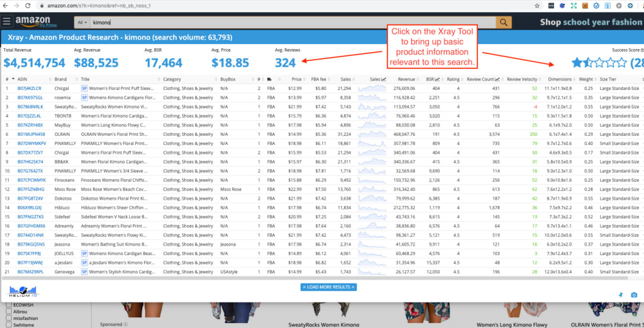Image resolution: width=644 pixels, height=328 pixels.
Task: Sort the table by Brand column
Action: click(x=60, y=79)
